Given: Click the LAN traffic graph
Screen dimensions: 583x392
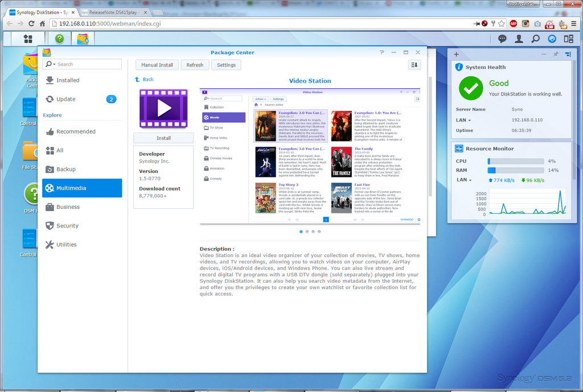Looking at the screenshot, I should coord(528,202).
